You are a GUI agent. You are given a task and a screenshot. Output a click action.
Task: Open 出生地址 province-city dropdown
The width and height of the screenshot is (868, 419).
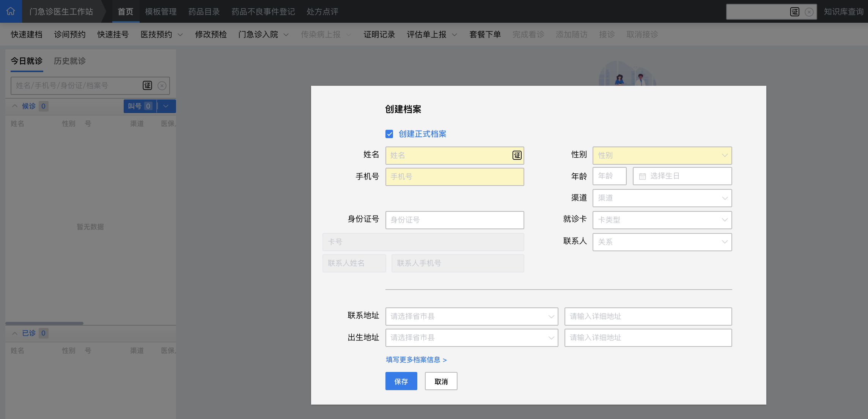[x=472, y=337]
